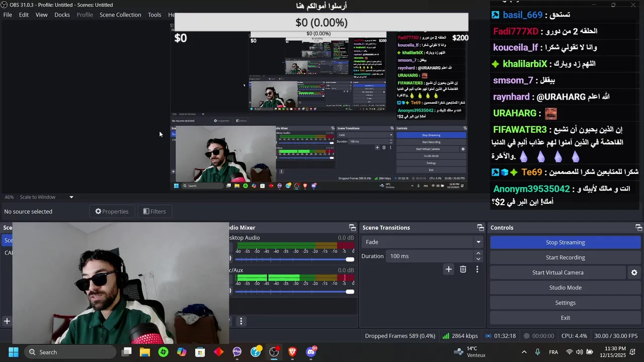The height and width of the screenshot is (362, 644).
Task: Undock the Controls panel using float icon
Action: coord(638,228)
